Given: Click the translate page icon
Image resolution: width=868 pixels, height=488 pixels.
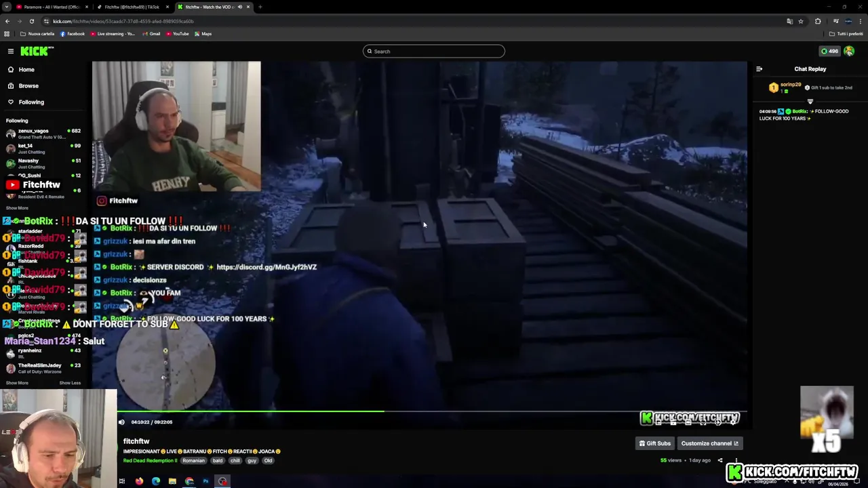Looking at the screenshot, I should pyautogui.click(x=789, y=21).
